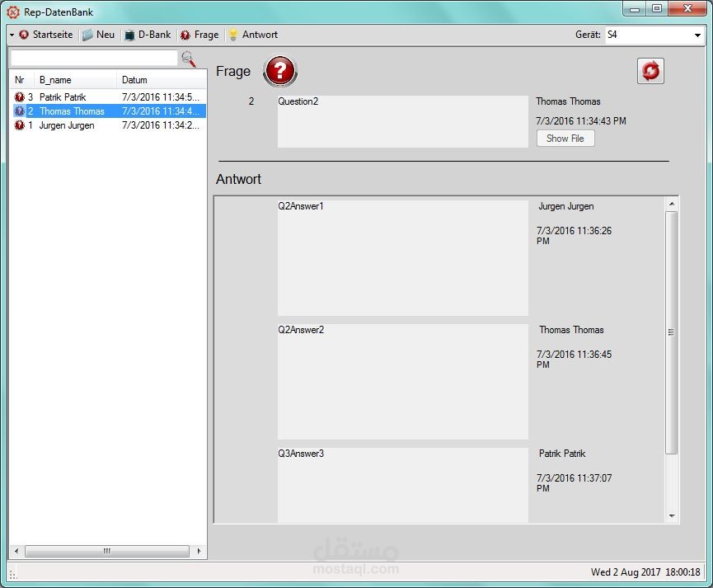Click the 7/3/2016 11:36:26 PM answer timestamp
The width and height of the screenshot is (713, 588).
tap(574, 236)
